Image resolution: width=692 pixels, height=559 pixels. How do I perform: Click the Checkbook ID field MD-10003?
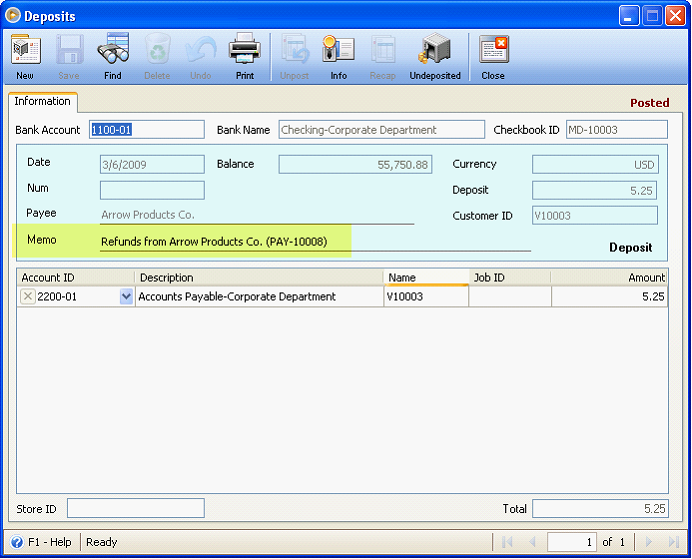(617, 130)
